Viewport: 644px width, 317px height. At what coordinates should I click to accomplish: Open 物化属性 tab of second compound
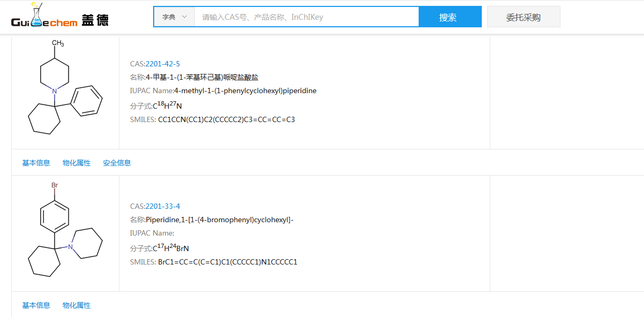point(77,305)
